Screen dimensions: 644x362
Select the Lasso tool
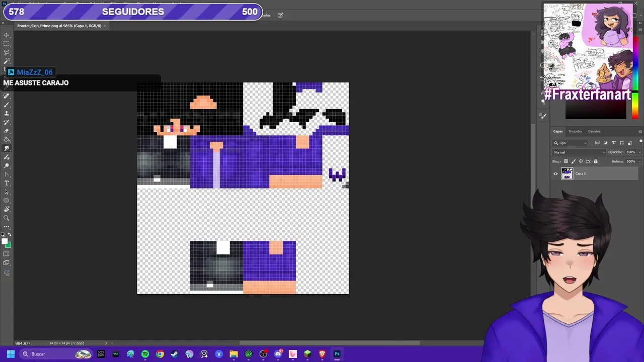7,52
